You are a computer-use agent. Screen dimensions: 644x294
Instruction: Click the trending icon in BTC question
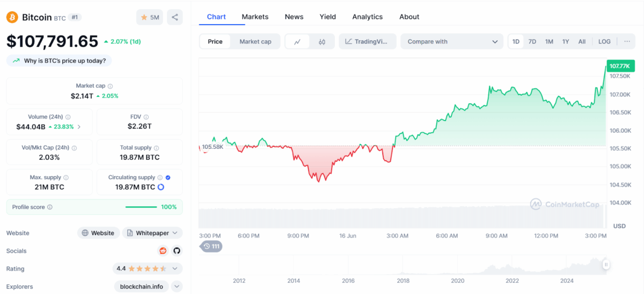coord(15,61)
